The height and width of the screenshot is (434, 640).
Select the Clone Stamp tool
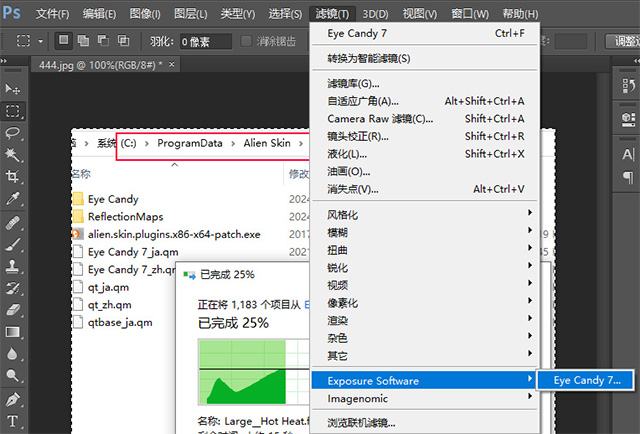(13, 266)
